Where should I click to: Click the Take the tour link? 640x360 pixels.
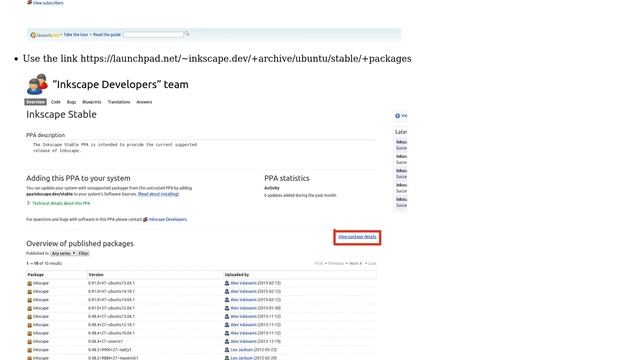76,35
